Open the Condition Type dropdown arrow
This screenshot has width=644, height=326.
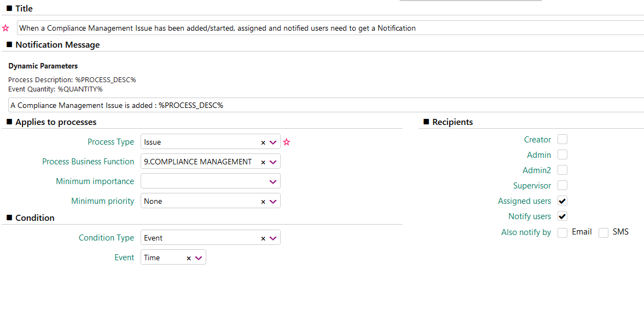pyautogui.click(x=273, y=238)
